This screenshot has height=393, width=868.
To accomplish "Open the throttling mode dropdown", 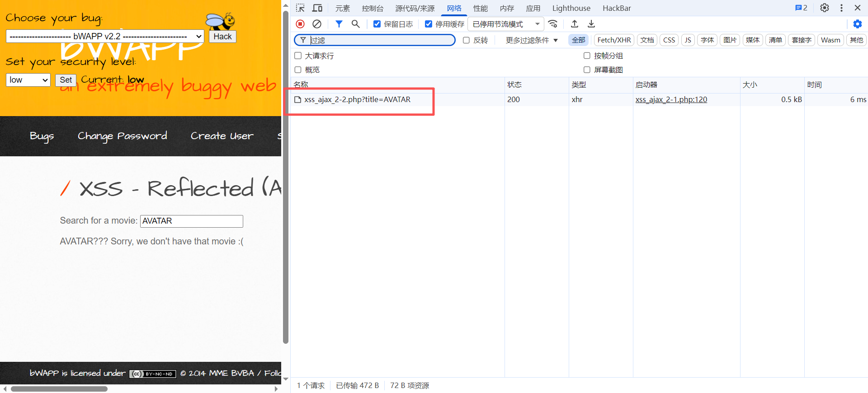I will pyautogui.click(x=506, y=24).
